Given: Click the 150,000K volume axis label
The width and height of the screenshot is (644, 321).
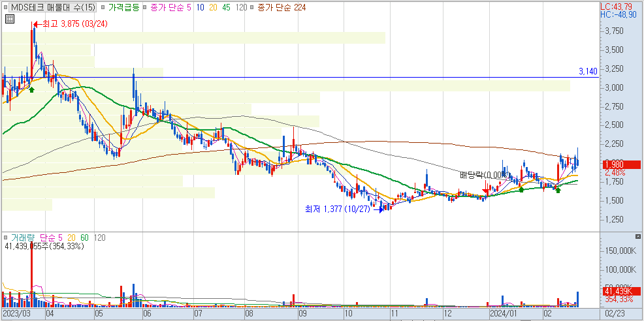Looking at the screenshot, I should [x=620, y=251].
